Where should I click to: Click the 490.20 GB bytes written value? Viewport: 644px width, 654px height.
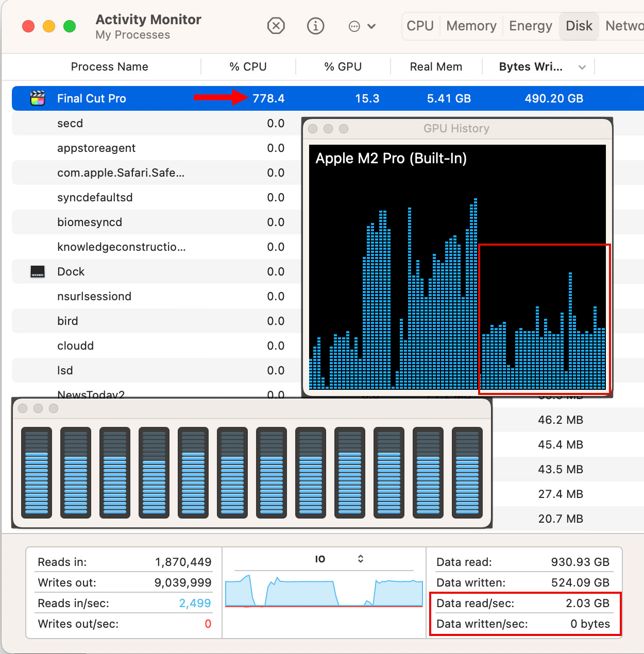click(554, 98)
